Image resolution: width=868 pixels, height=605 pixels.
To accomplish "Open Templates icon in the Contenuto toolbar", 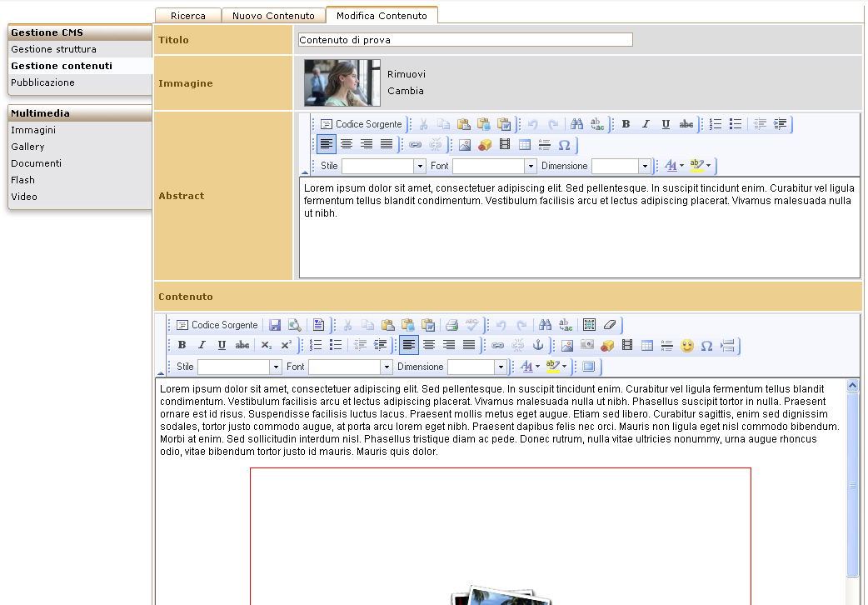I will pos(318,325).
